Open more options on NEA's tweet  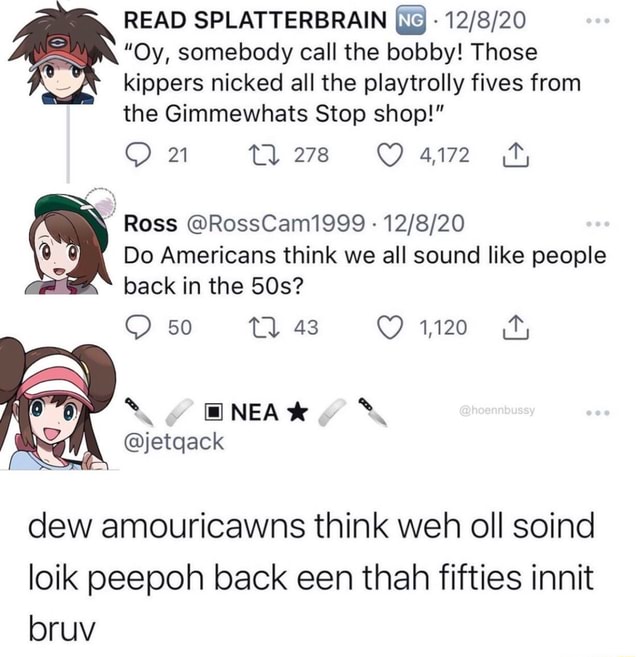598,413
